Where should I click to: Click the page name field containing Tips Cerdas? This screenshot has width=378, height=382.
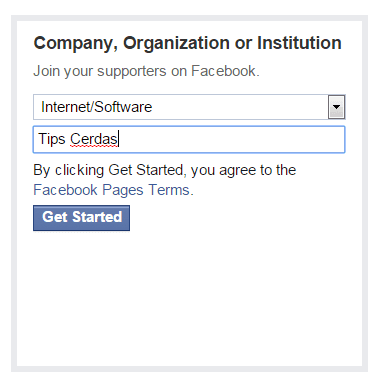pyautogui.click(x=189, y=139)
